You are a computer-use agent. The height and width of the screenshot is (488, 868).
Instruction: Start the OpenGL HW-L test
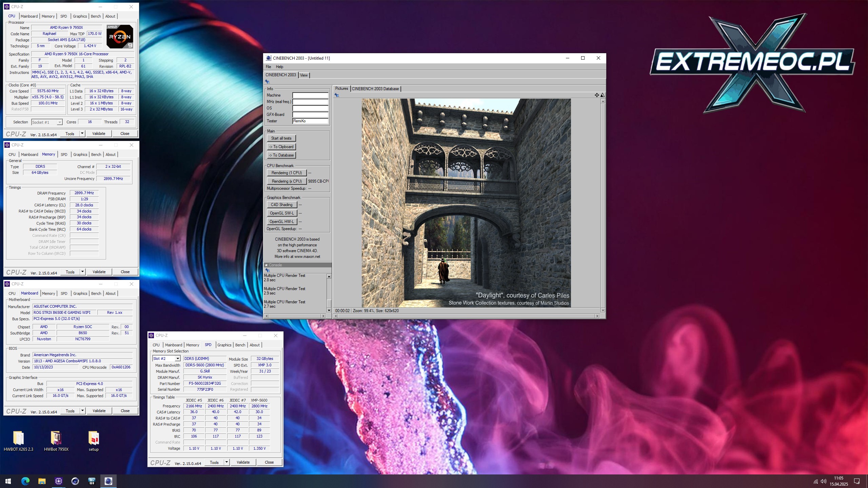282,222
